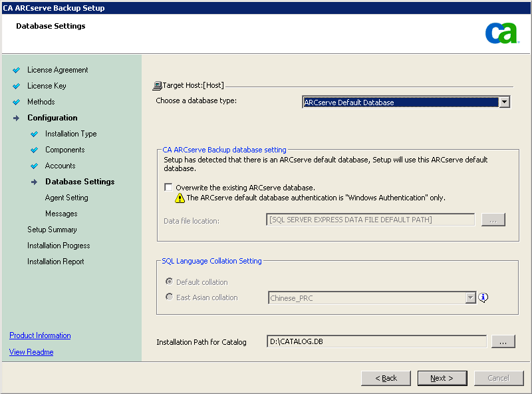Select Agent Setting in the sidebar
This screenshot has width=532, height=394.
pyautogui.click(x=66, y=198)
